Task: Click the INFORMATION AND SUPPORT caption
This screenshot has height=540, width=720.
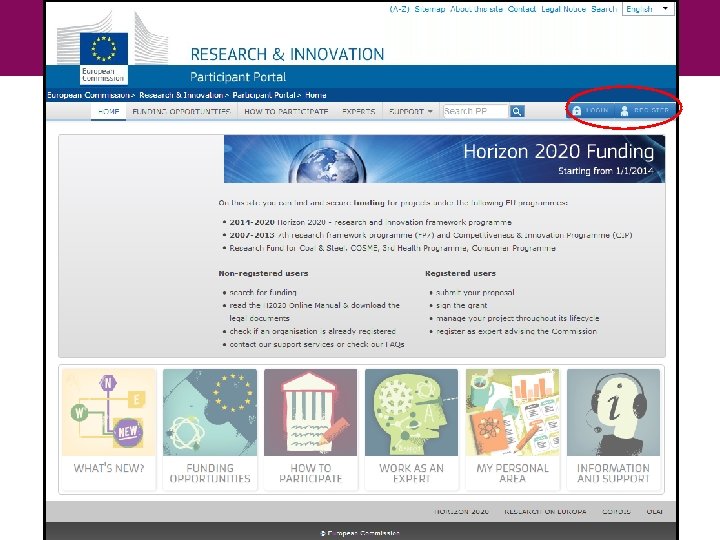Action: pos(613,473)
